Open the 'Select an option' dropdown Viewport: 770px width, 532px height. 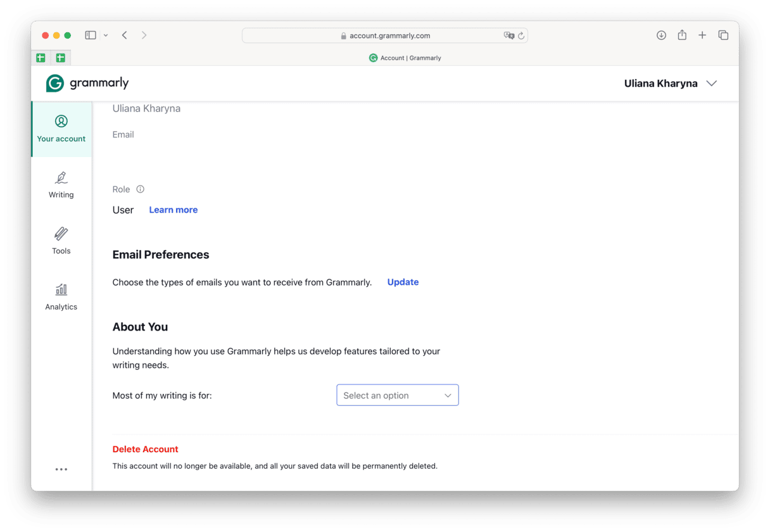click(x=397, y=395)
